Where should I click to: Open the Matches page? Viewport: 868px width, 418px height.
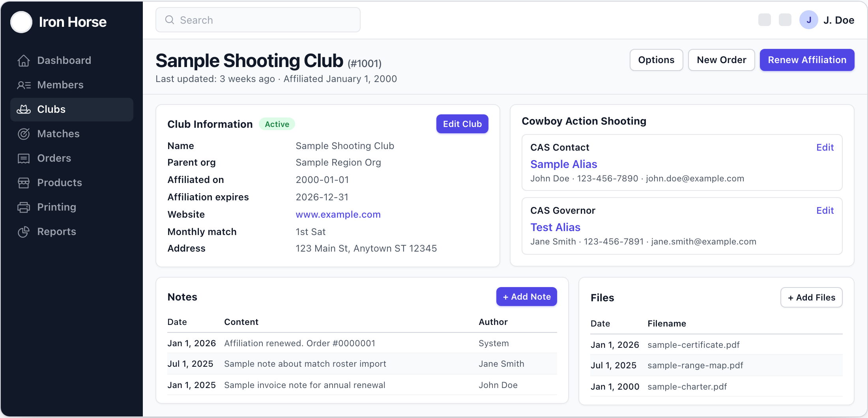coord(72,134)
